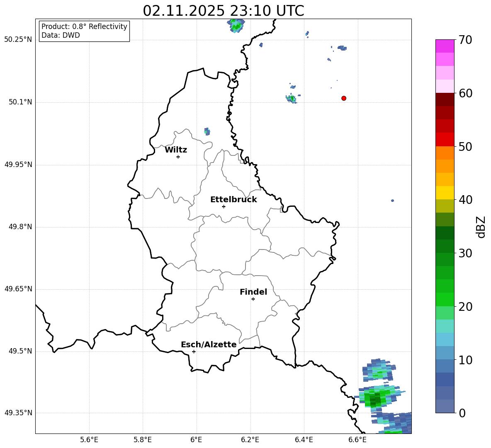Select the yellow colorbar swatch above 40
491x448 pixels.
445,193
